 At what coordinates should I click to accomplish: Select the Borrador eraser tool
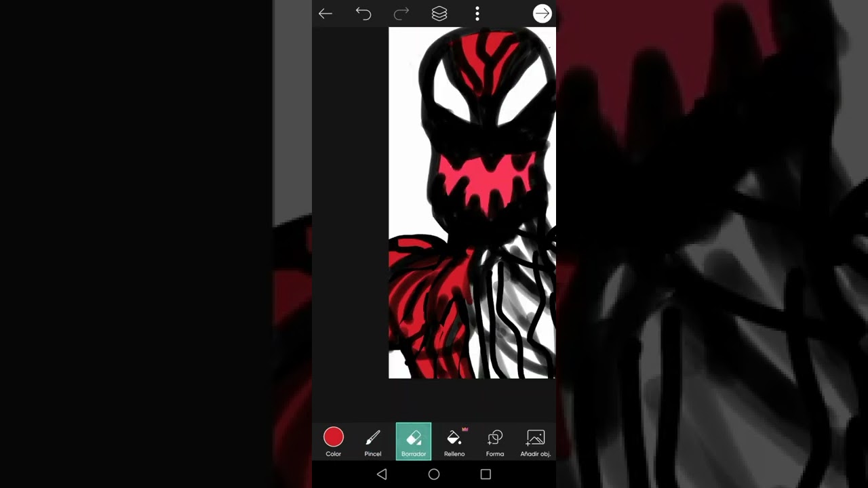point(414,442)
